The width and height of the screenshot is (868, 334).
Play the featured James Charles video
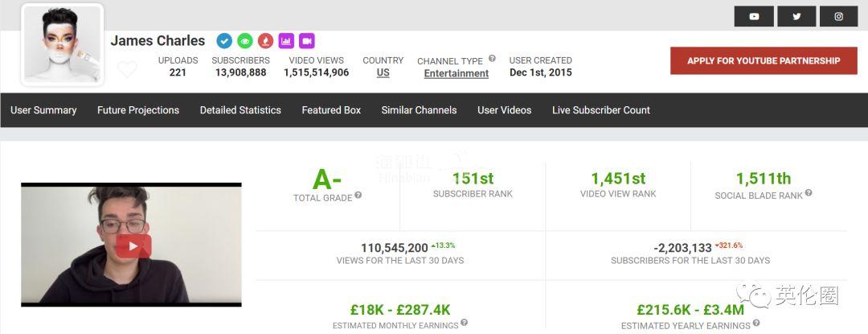pyautogui.click(x=133, y=246)
